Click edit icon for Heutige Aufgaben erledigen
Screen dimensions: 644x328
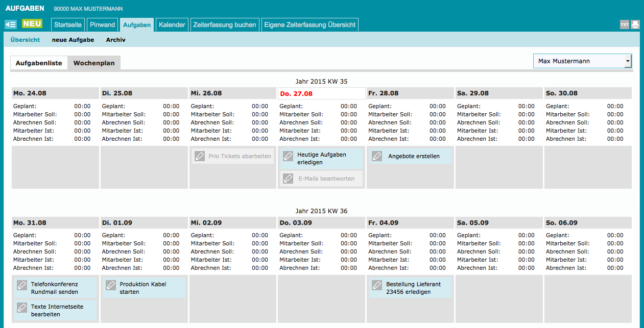289,156
